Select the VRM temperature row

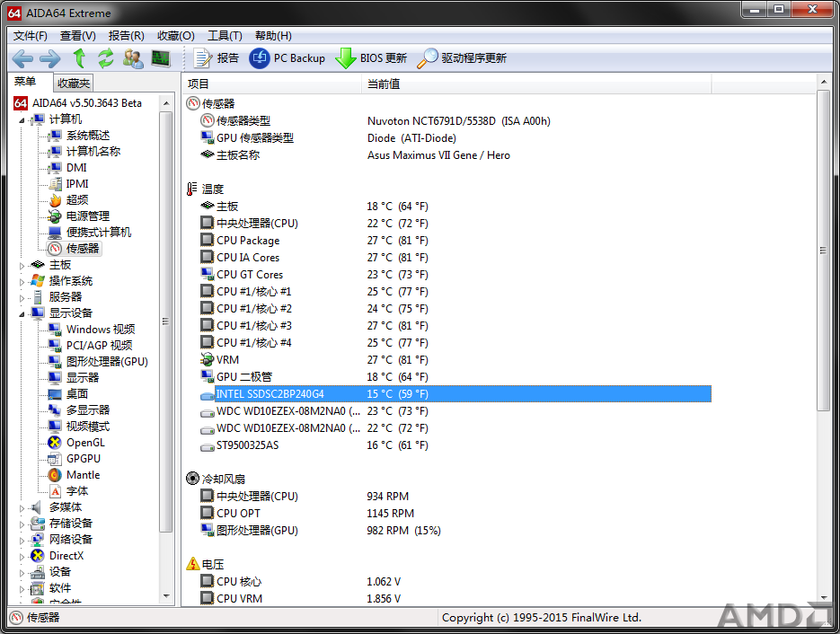point(455,360)
